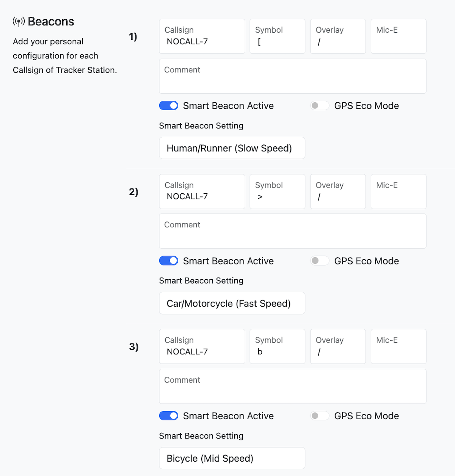Focus the Comment box of beacon 2

coord(292,231)
